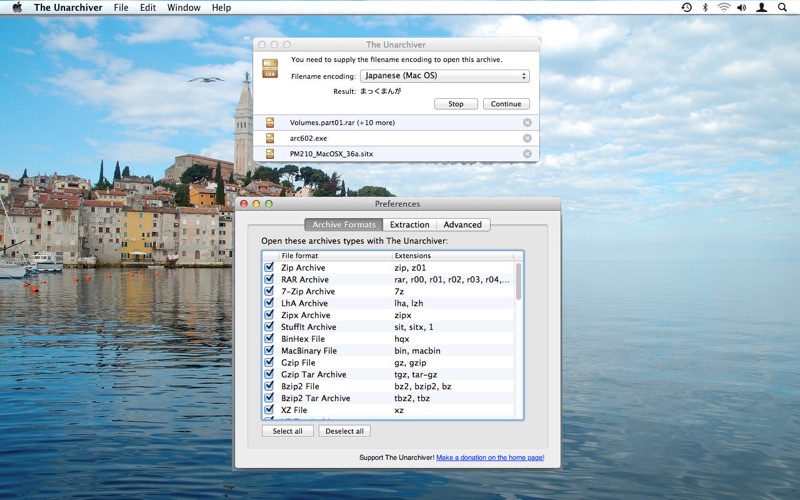800x500 pixels.
Task: Click the archive icon beside arc602.exe
Action: click(270, 138)
